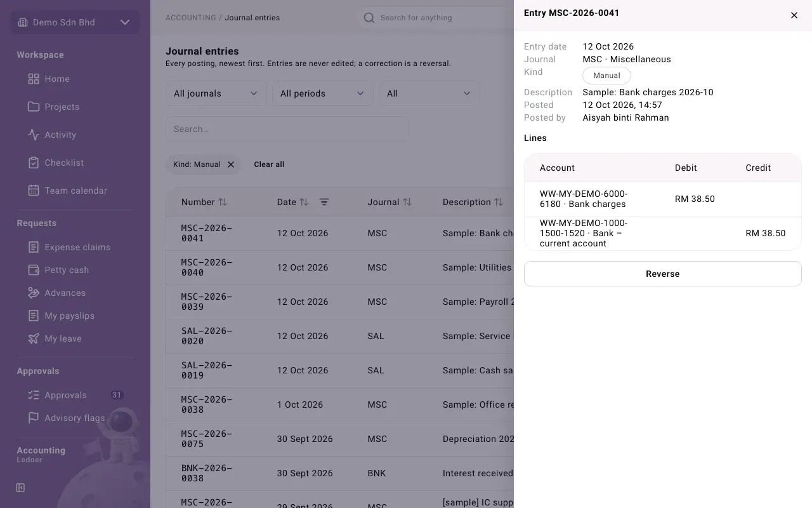The width and height of the screenshot is (812, 508).
Task: Click the 31 approvals count badge
Action: coord(117,395)
